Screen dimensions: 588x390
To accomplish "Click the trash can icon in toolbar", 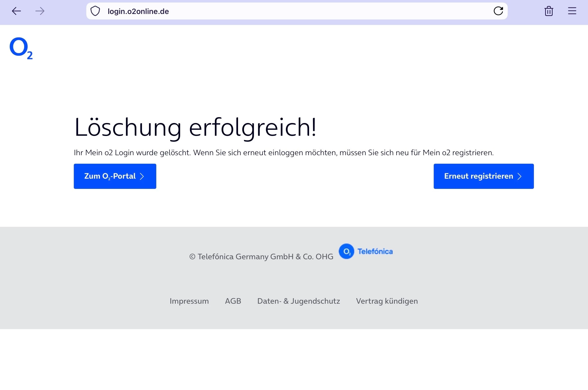I will point(549,11).
